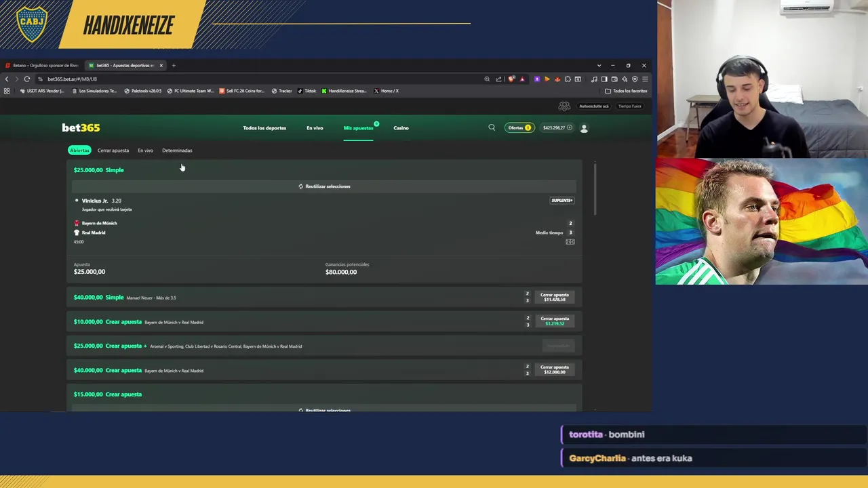Open the Paletools v26.0.5 bookmark
This screenshot has width=868, height=488.
coord(143,91)
